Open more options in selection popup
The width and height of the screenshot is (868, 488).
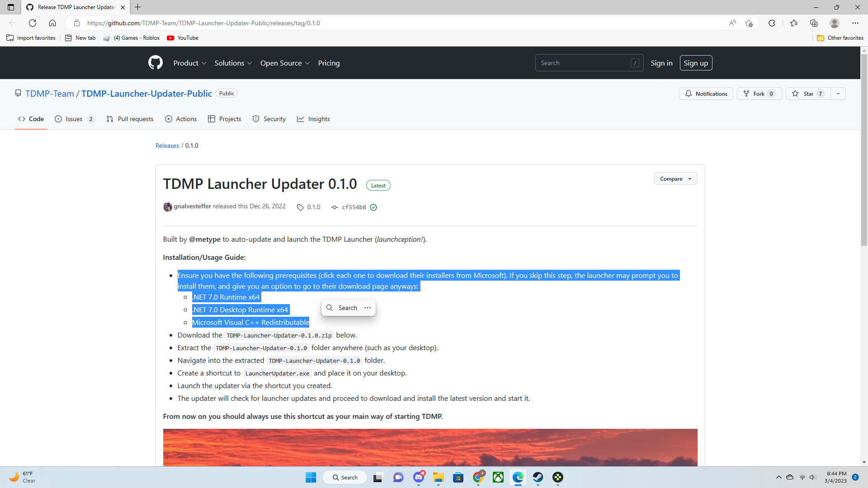pyautogui.click(x=368, y=308)
